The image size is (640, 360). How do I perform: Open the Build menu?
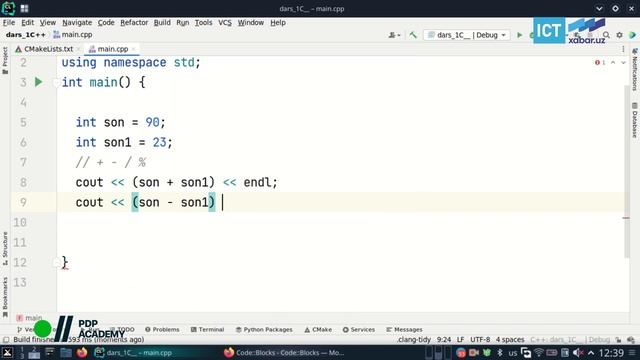(x=162, y=22)
